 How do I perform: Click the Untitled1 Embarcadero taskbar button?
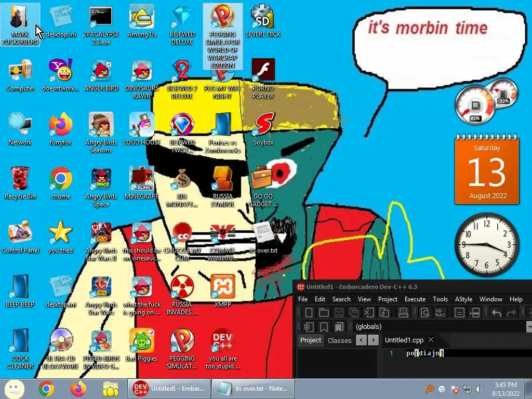point(169,389)
